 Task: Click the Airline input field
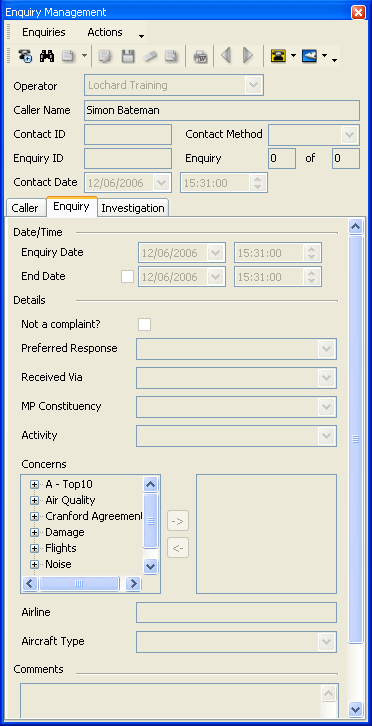point(236,613)
